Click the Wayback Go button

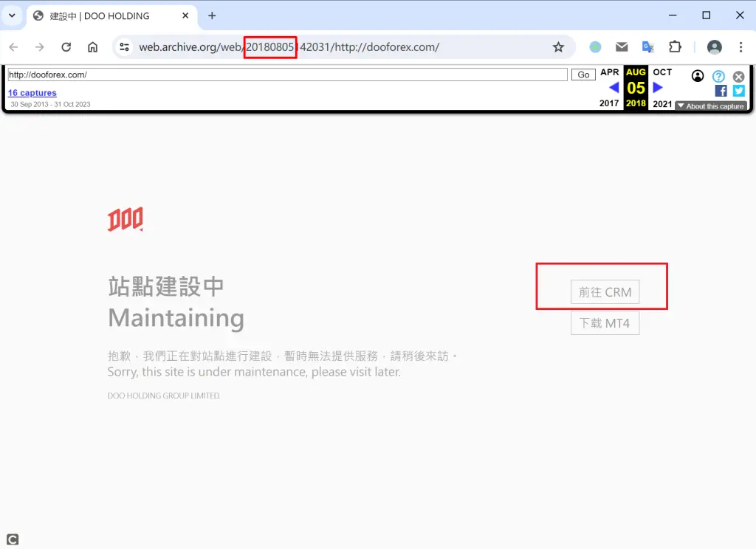coord(583,75)
